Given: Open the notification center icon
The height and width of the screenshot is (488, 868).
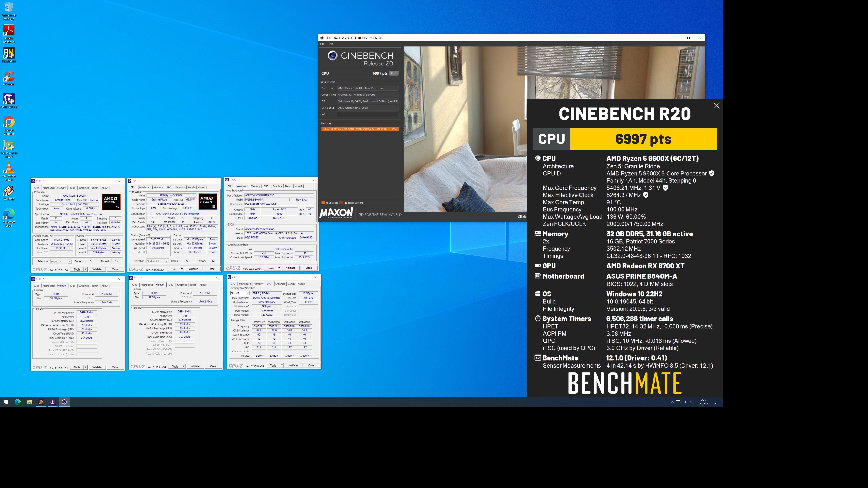Looking at the screenshot, I should click(x=716, y=402).
